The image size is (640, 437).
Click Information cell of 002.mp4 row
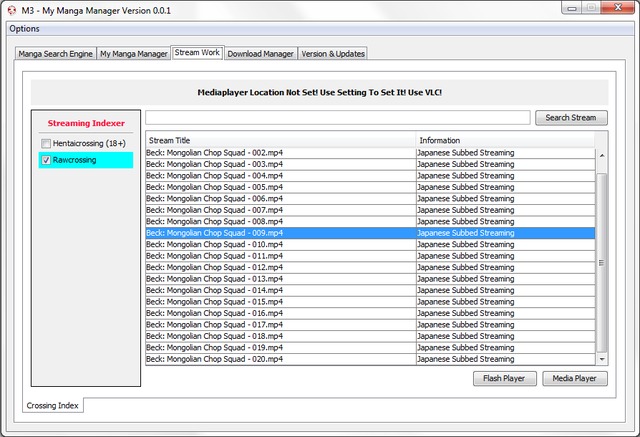tap(506, 153)
